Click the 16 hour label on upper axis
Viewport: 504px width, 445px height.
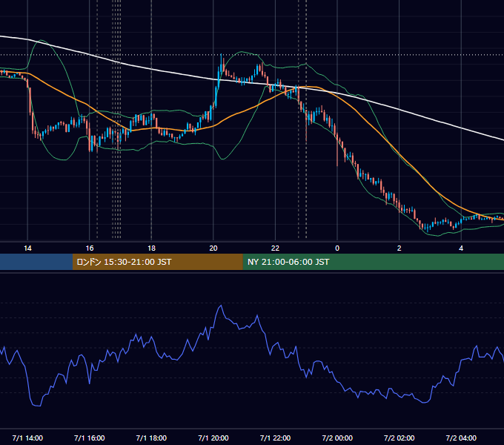tap(90, 248)
